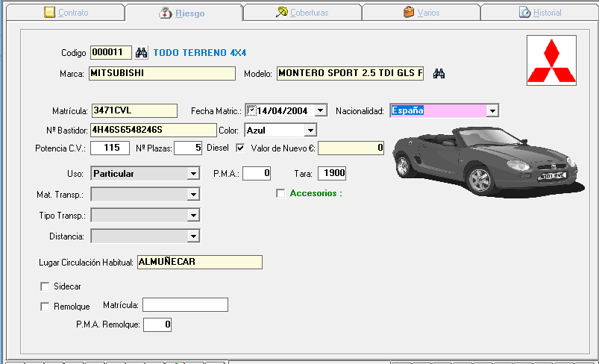Click the Lugar Circulación Habitual field ALMUÑECAR
Viewport: 599px width, 364px height.
click(200, 262)
